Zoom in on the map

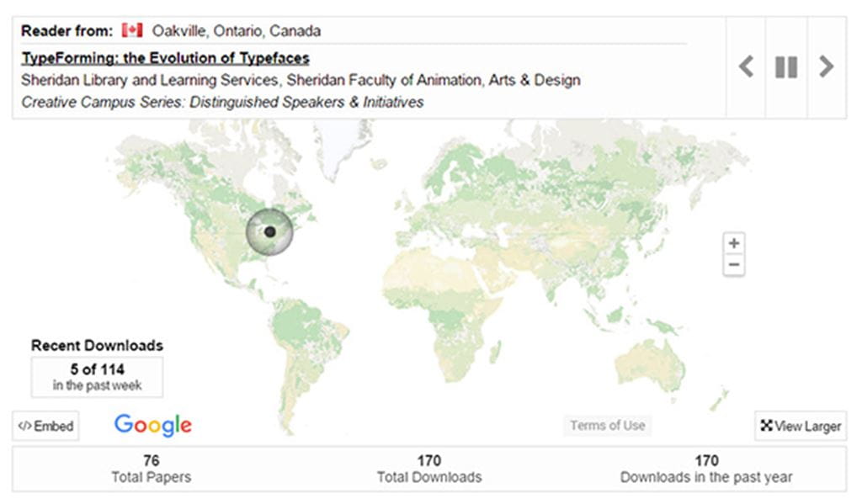click(734, 243)
